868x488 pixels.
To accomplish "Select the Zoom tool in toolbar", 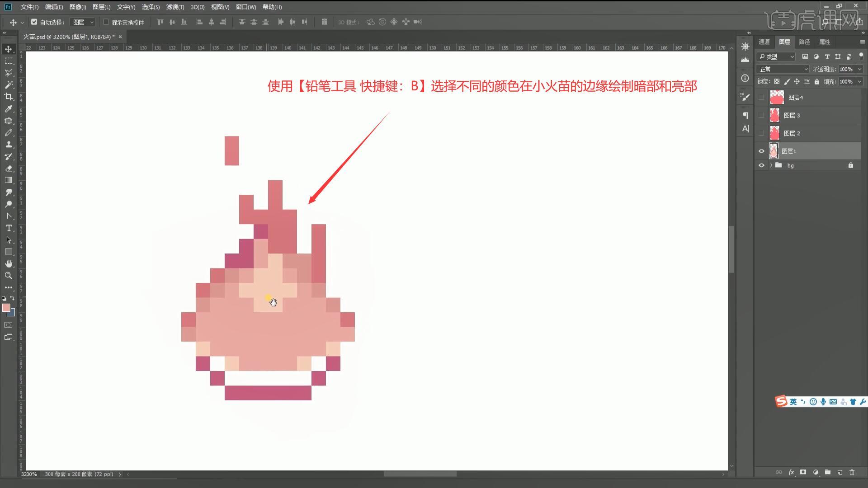I will point(9,276).
